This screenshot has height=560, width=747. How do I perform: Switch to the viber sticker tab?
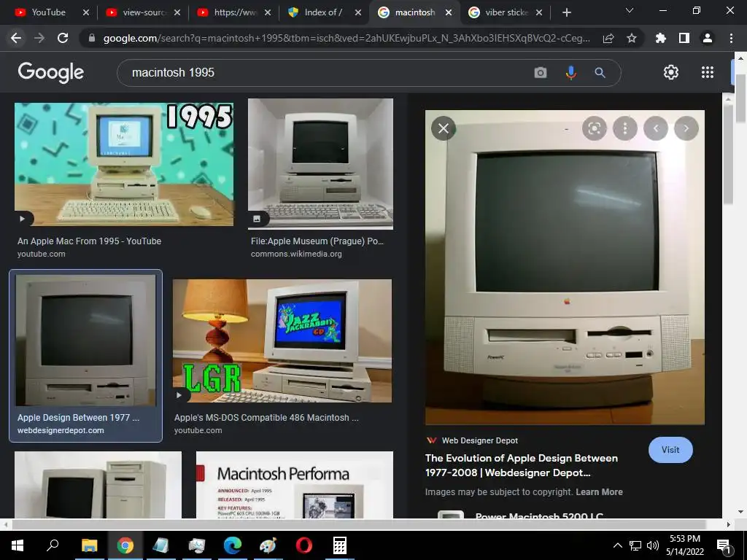pyautogui.click(x=500, y=12)
